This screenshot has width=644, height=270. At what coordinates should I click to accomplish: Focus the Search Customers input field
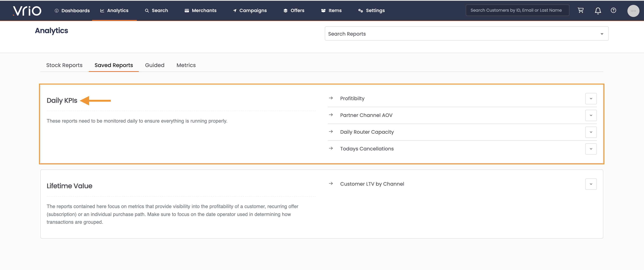click(x=517, y=10)
